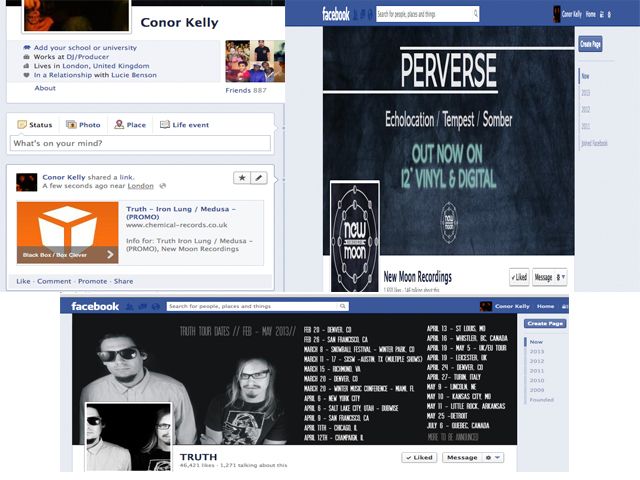640x480 pixels.
Task: Select Photo composer tab
Action: click(x=83, y=125)
